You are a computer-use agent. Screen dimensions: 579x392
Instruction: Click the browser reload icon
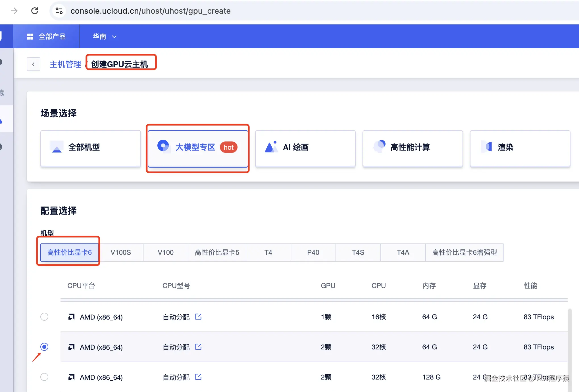click(35, 11)
